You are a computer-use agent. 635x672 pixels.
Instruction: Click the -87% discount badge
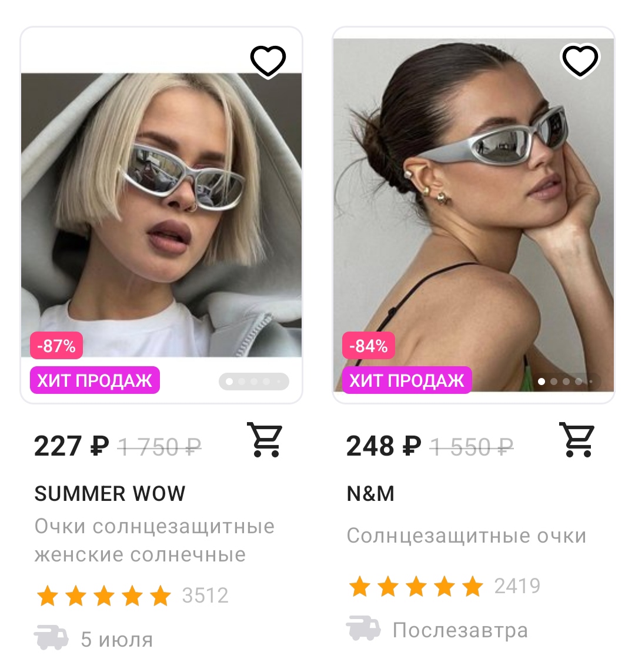pos(56,346)
